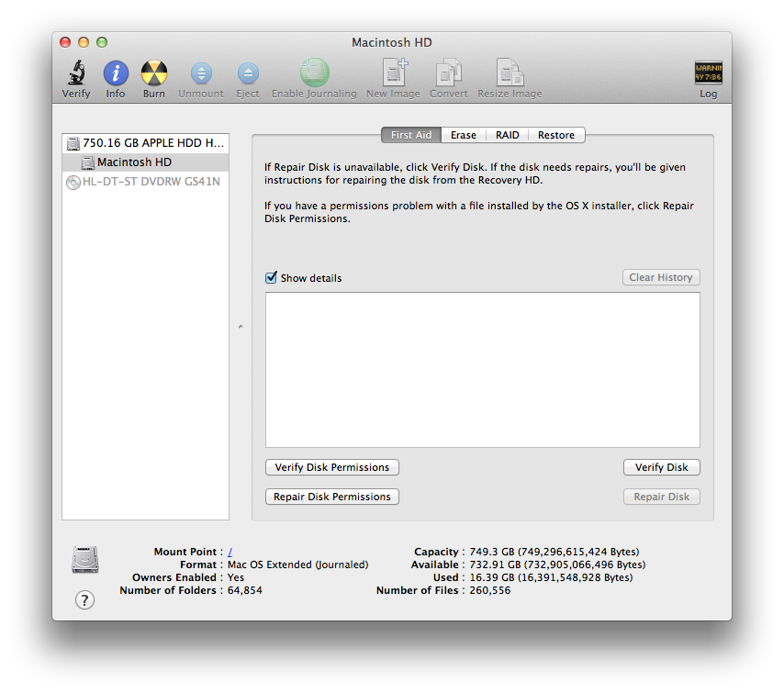The image size is (784, 693).
Task: Switch to the Erase tab
Action: 464,135
